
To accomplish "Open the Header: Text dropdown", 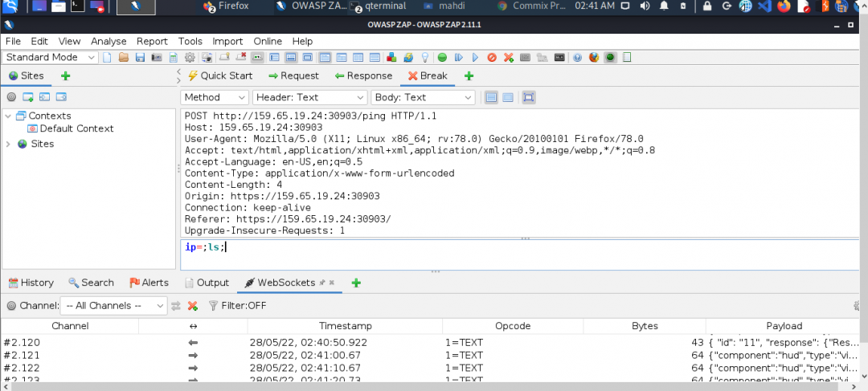I will coord(310,97).
